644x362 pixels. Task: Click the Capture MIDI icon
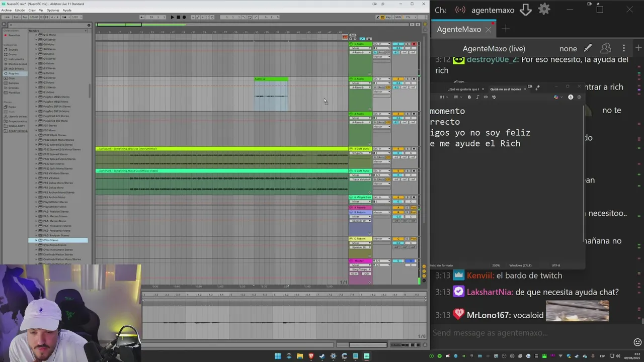[207, 17]
